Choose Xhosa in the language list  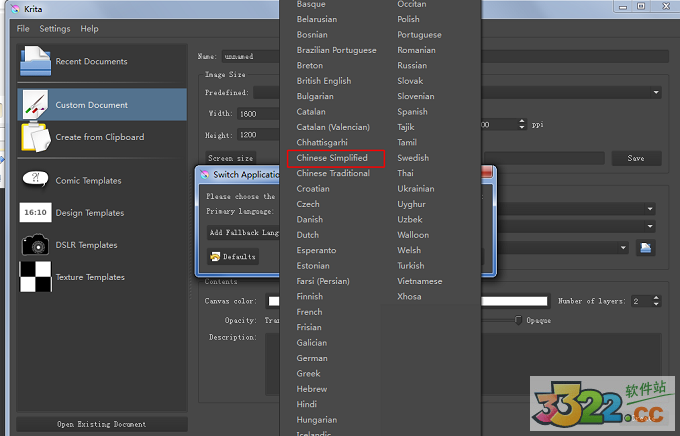click(x=409, y=296)
